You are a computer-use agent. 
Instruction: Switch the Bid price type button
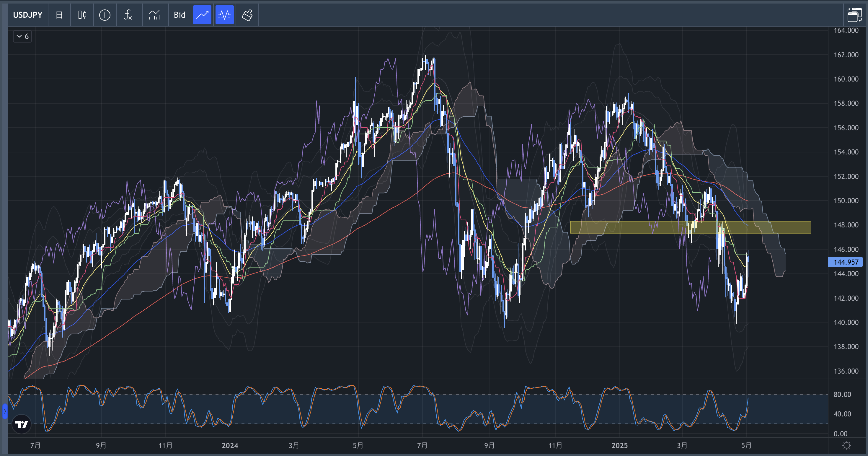[x=180, y=15]
